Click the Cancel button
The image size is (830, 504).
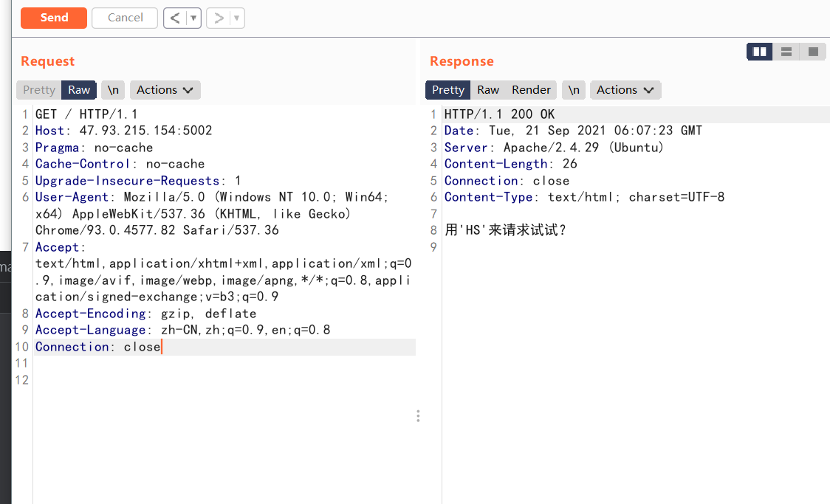click(x=124, y=18)
